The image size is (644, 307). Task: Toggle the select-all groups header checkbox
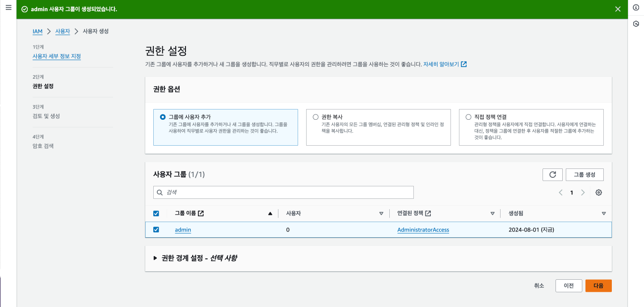(x=156, y=214)
